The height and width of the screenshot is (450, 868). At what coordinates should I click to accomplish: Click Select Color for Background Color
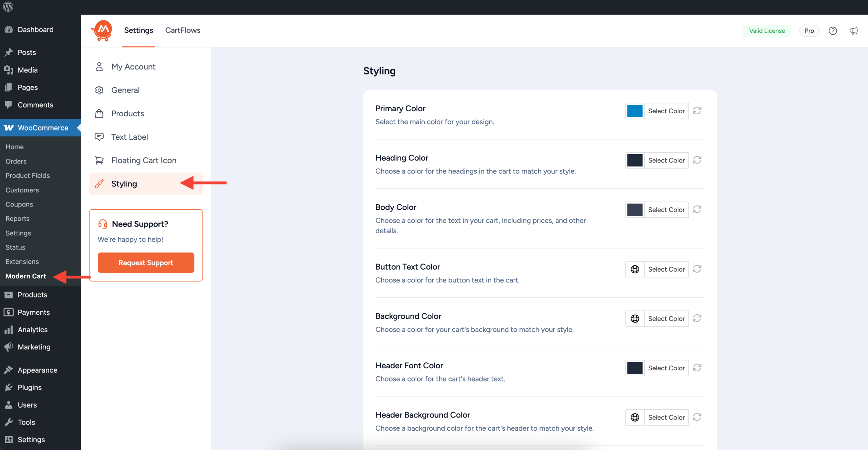[x=666, y=318]
